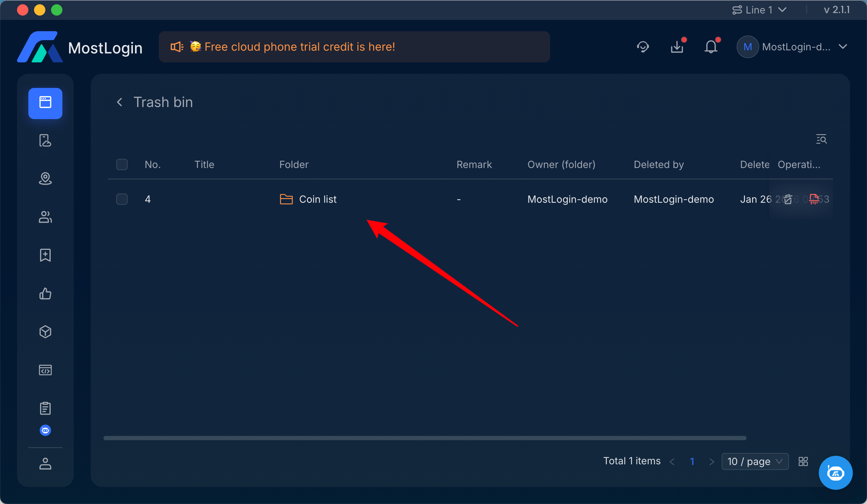Image resolution: width=867 pixels, height=504 pixels.
Task: Select page 1 in pagination
Action: (x=692, y=461)
